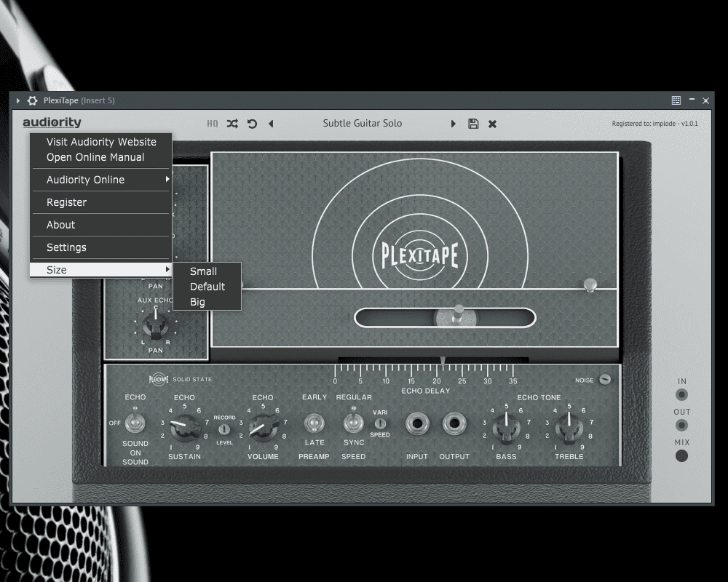Click the MIX knob
The height and width of the screenshot is (582, 728).
coord(681,455)
